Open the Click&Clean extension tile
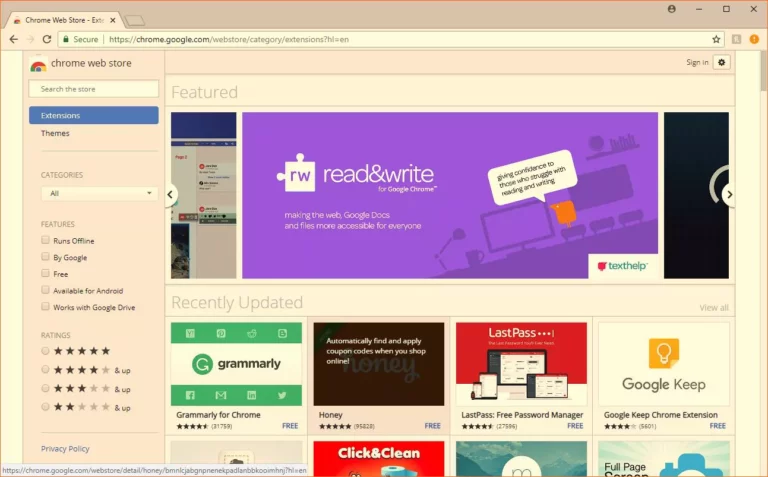This screenshot has width=768, height=477. tap(379, 458)
